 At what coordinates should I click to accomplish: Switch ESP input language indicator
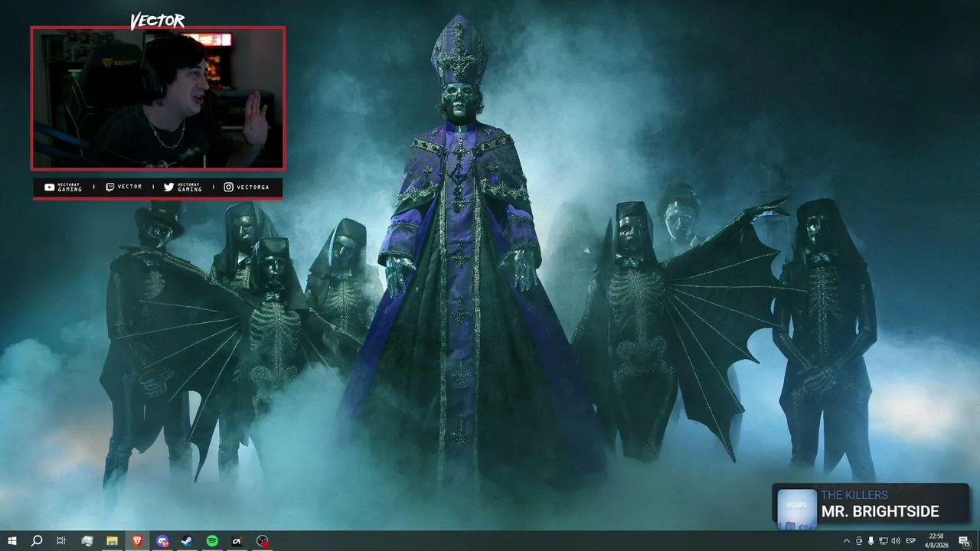(911, 541)
